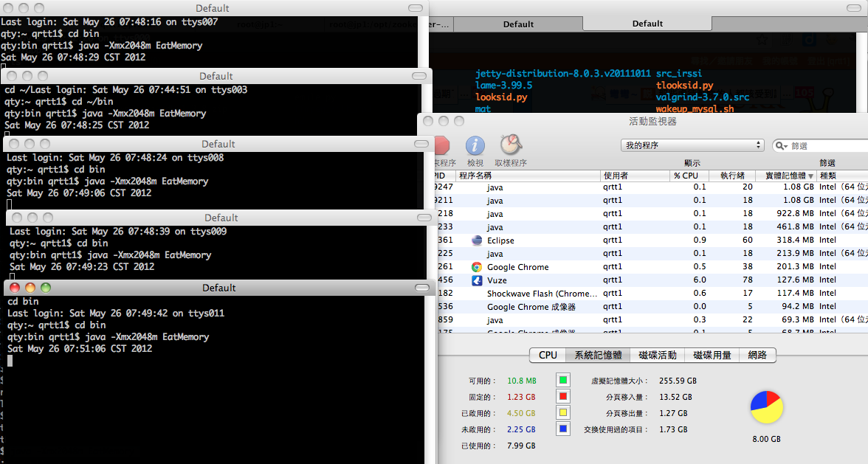Click the memory usage pie chart

767,407
